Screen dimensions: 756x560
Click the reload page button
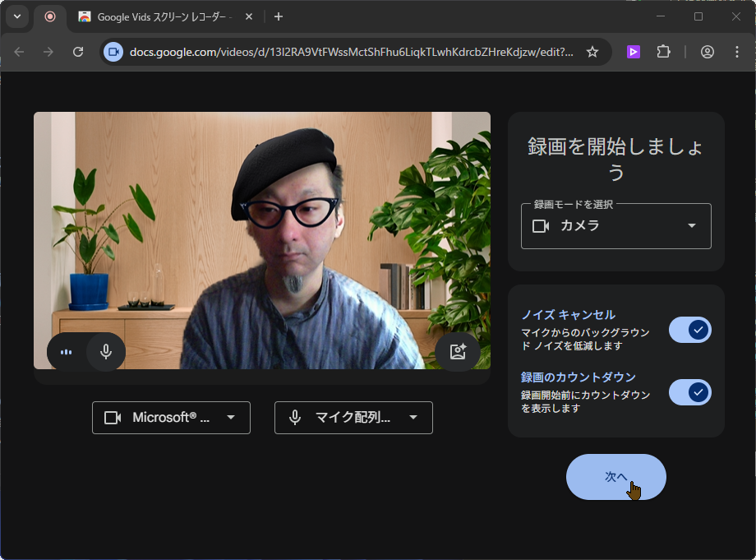(78, 51)
